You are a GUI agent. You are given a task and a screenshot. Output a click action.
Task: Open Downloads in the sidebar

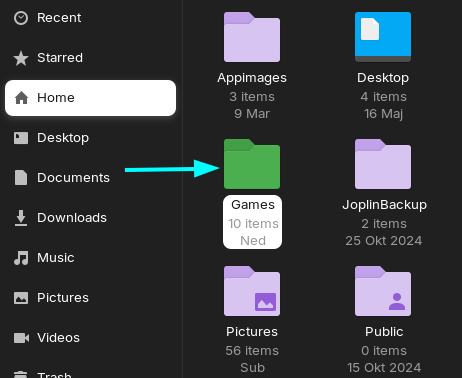pyautogui.click(x=90, y=218)
